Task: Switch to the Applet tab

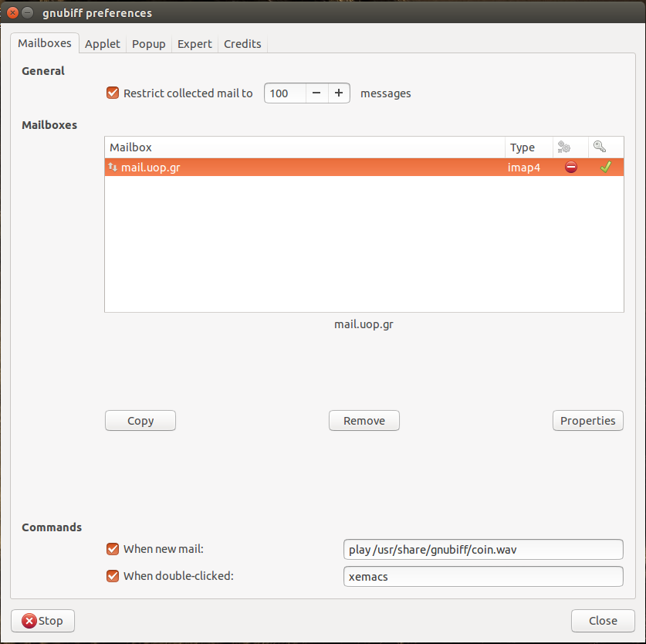Action: (x=103, y=44)
